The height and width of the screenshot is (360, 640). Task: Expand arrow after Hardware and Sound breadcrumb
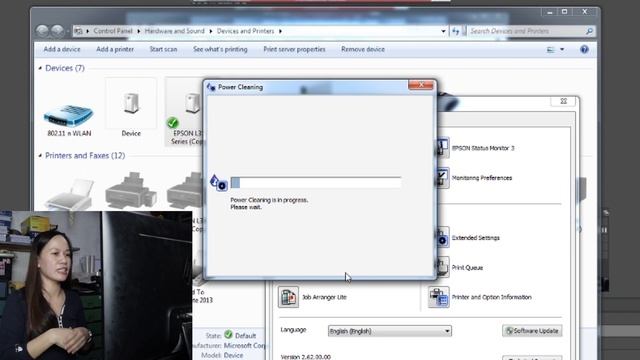pyautogui.click(x=211, y=31)
